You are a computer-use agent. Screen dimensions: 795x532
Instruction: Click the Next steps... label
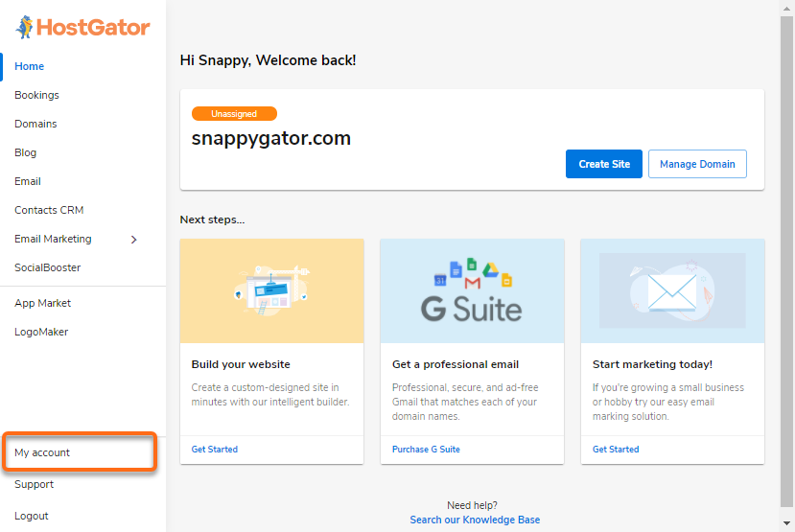[x=212, y=220]
